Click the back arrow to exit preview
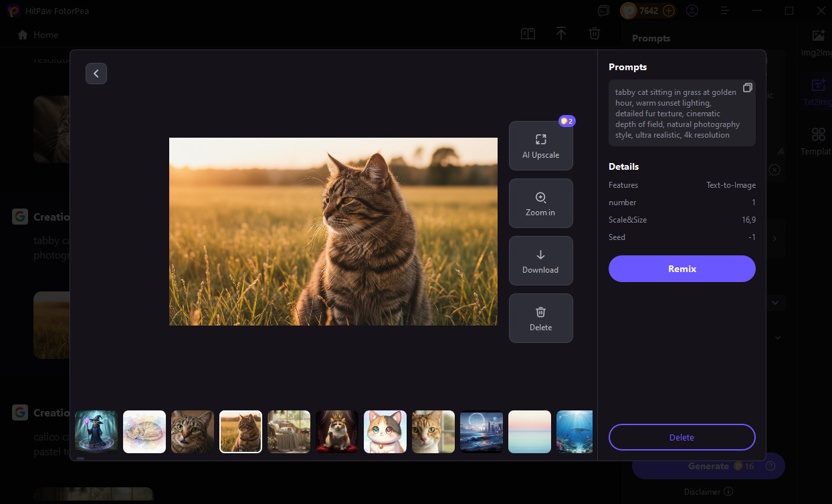Image resolution: width=832 pixels, height=504 pixels. click(96, 74)
